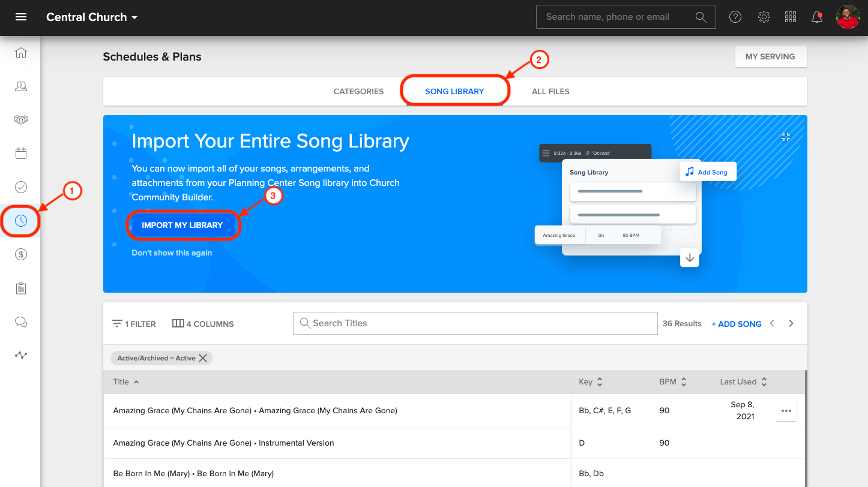Expand the Amazing Grace row options menu
Viewport: 868px width, 487px height.
pos(786,410)
